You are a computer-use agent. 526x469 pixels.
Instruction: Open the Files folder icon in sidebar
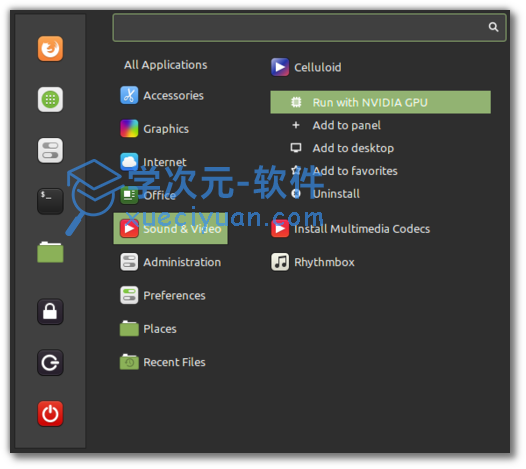[x=50, y=252]
